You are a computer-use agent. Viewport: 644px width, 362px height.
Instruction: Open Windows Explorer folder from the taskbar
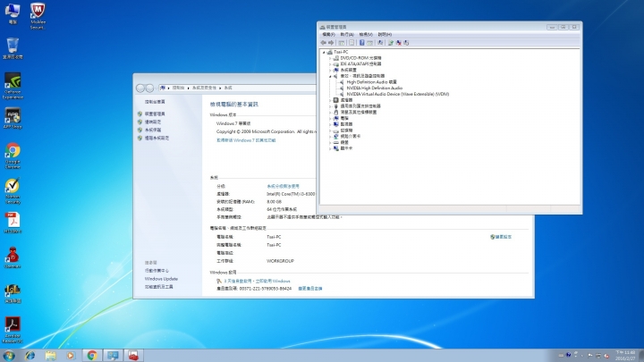[50, 356]
